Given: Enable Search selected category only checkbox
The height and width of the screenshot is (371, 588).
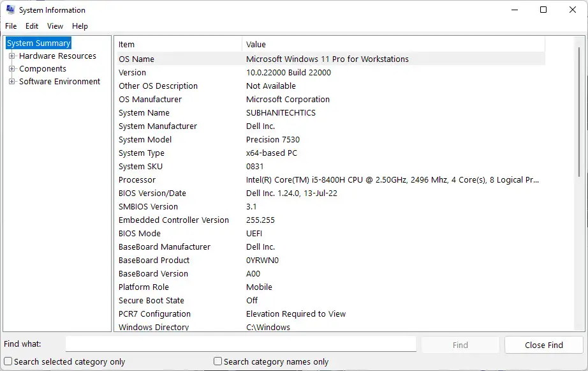Looking at the screenshot, I should (x=8, y=361).
